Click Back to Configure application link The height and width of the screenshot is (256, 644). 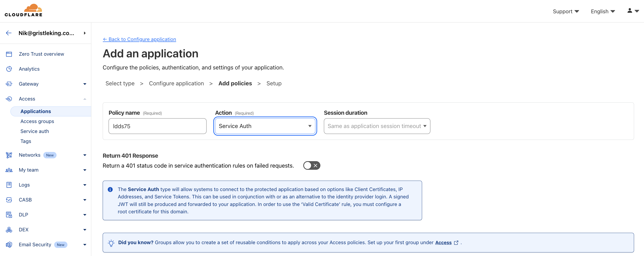[139, 39]
